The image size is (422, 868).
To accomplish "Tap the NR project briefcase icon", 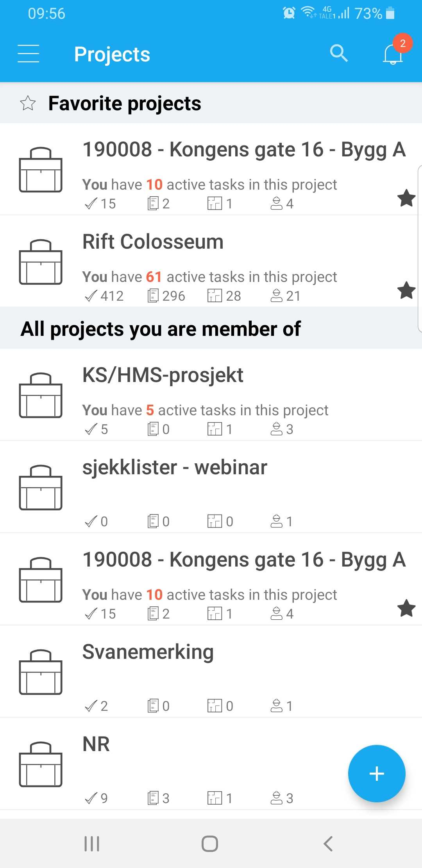I will pyautogui.click(x=41, y=764).
